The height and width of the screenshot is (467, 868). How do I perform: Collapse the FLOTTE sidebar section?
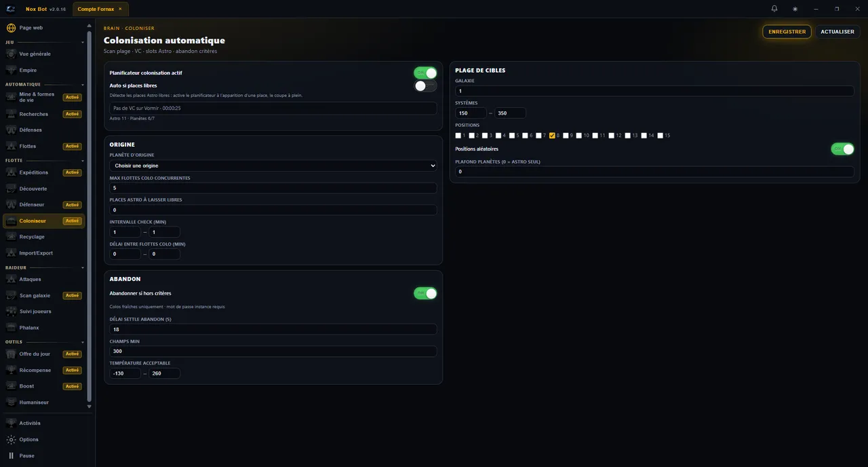click(x=83, y=161)
